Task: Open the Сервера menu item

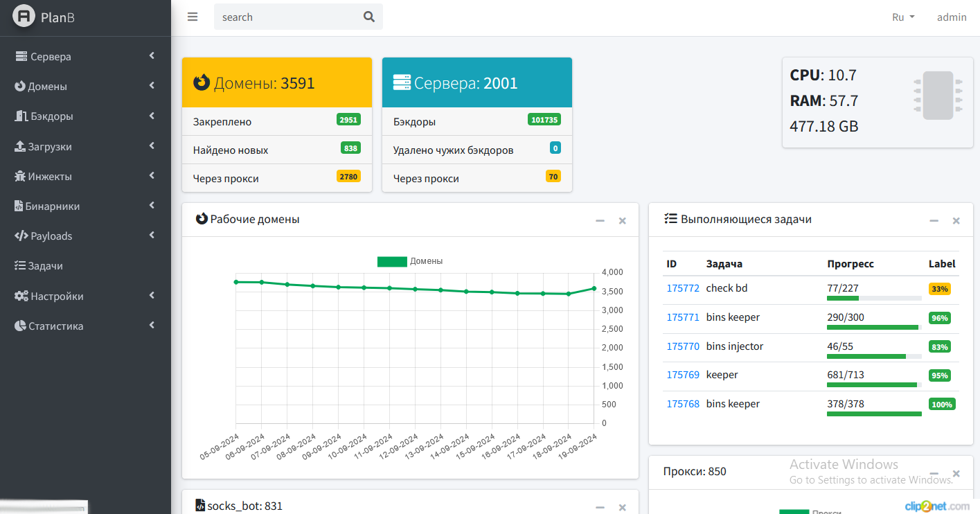Action: [85, 57]
